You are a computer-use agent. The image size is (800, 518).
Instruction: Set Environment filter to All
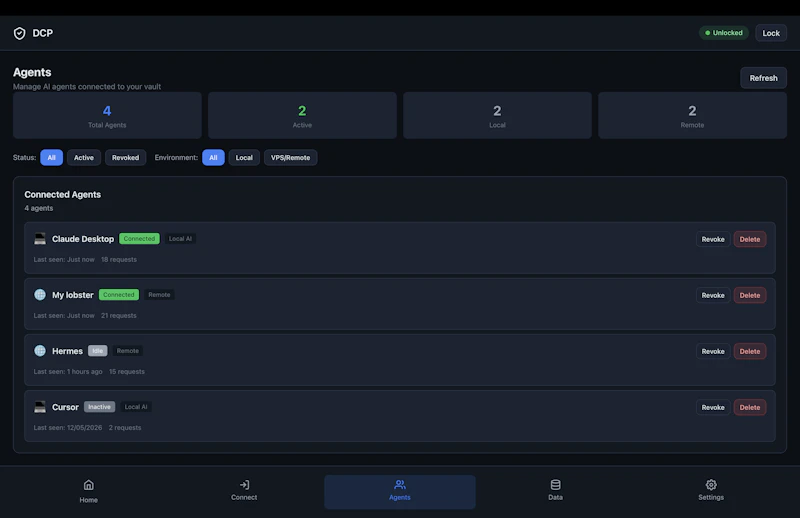click(x=213, y=158)
